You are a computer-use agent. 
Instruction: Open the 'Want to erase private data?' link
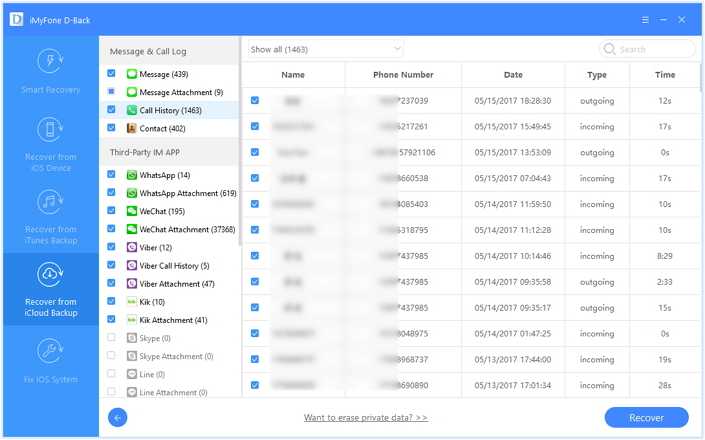coord(365,417)
